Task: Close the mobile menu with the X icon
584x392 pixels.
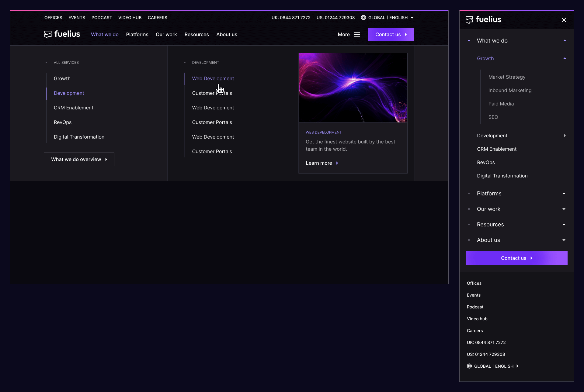Action: coord(564,20)
